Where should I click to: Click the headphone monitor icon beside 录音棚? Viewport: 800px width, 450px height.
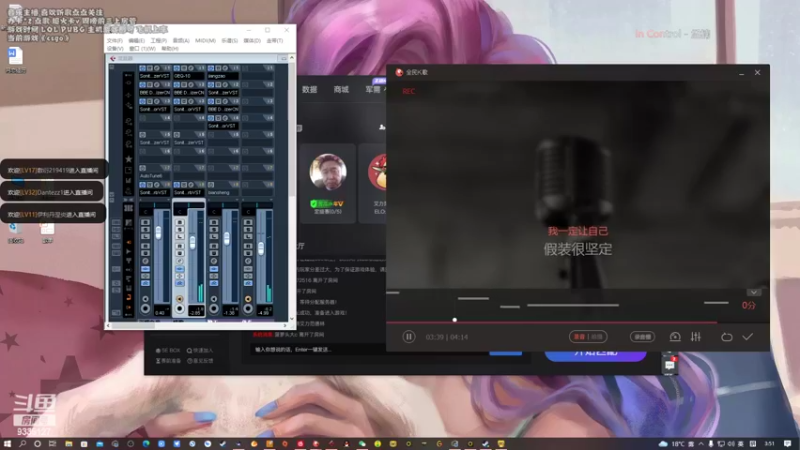pos(675,337)
